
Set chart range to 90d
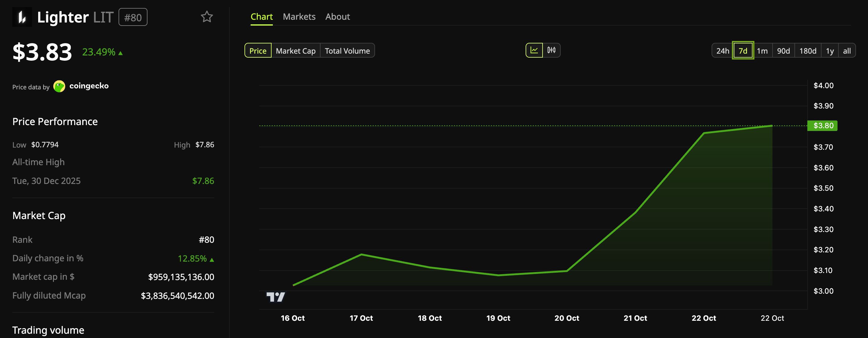[783, 51]
